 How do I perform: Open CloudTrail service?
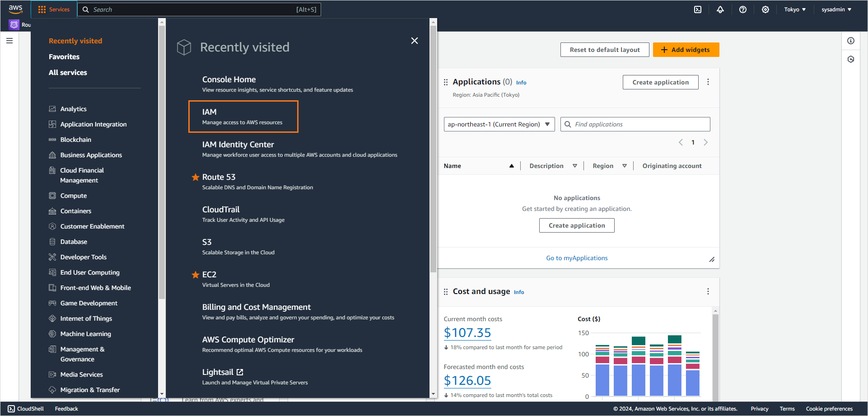tap(221, 210)
